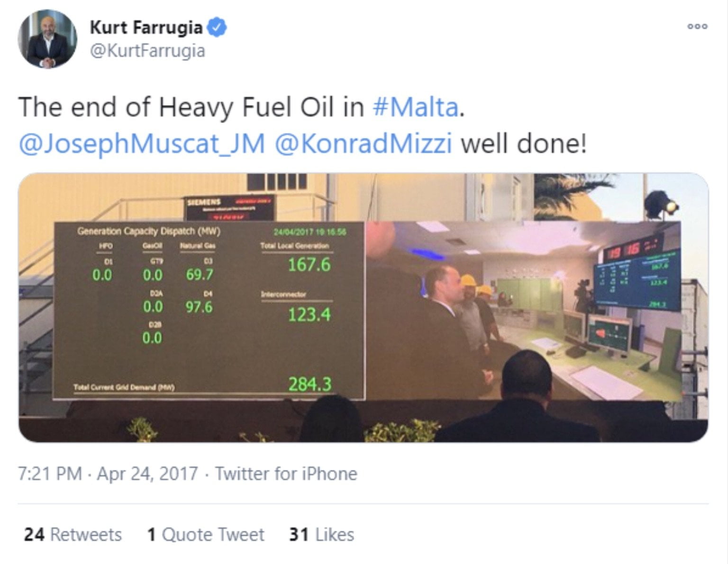View the 1 Quote Tweet list
Screen dimensions: 728x564
point(206,535)
